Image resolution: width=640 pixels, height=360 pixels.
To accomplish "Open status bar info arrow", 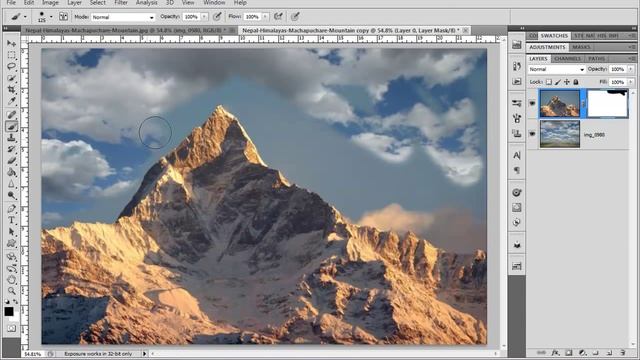I will tap(144, 354).
